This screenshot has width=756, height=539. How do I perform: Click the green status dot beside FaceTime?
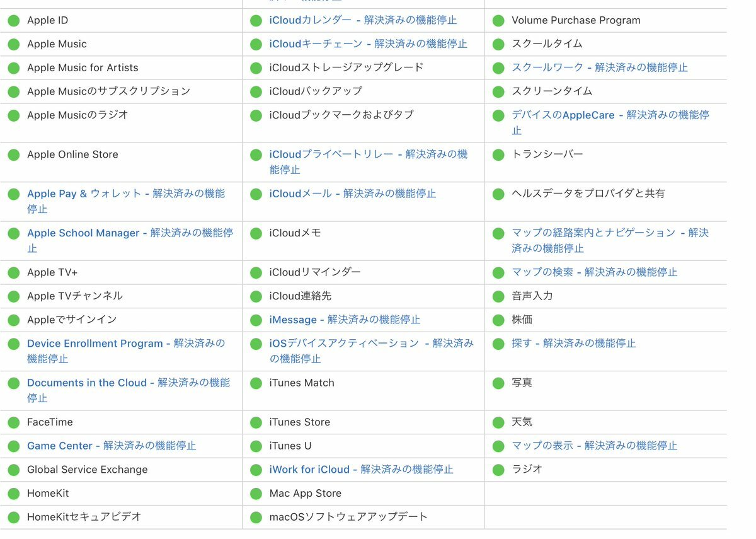click(x=13, y=422)
